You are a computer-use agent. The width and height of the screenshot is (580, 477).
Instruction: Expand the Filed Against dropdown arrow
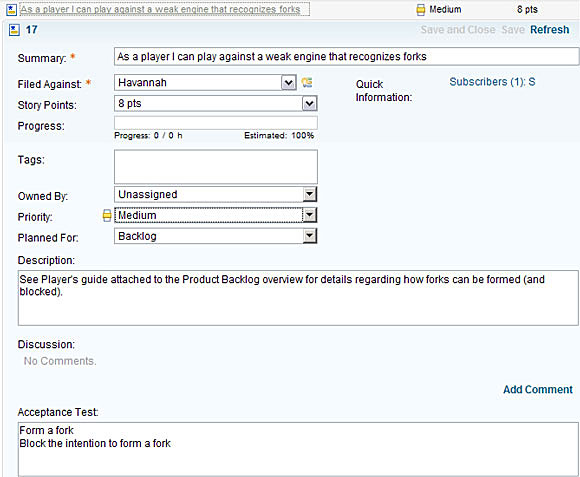[x=289, y=82]
